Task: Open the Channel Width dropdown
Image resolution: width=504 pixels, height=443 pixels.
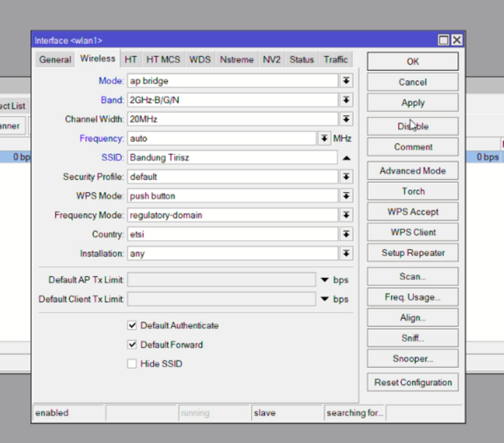Action: [346, 119]
